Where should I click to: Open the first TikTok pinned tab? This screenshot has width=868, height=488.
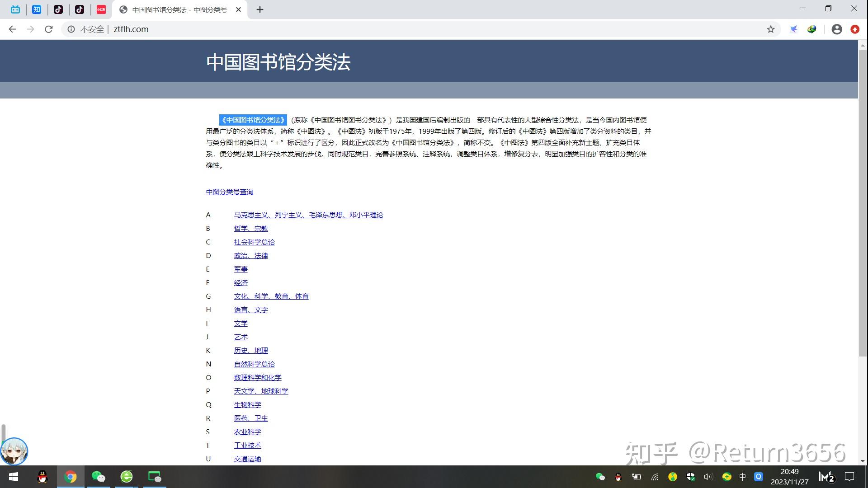[x=58, y=9]
